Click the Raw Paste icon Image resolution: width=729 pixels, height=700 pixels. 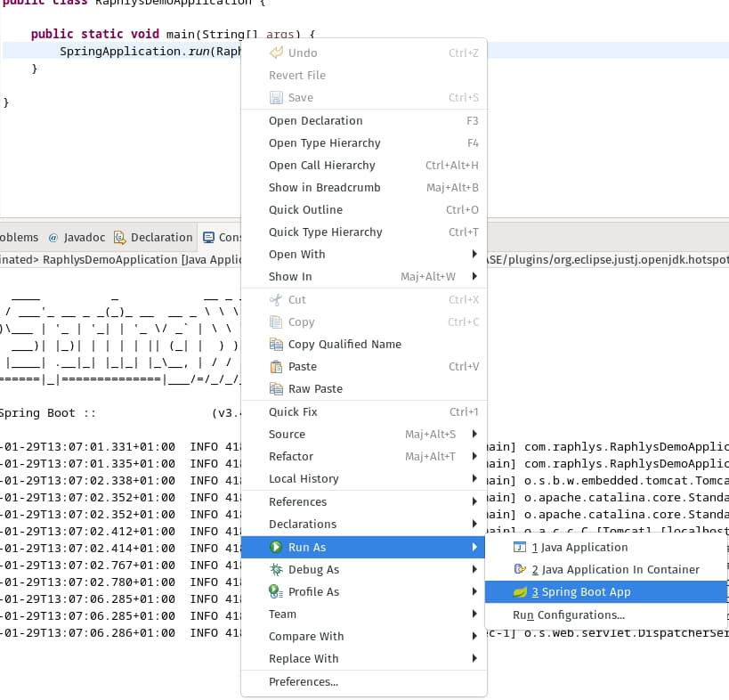[277, 389]
